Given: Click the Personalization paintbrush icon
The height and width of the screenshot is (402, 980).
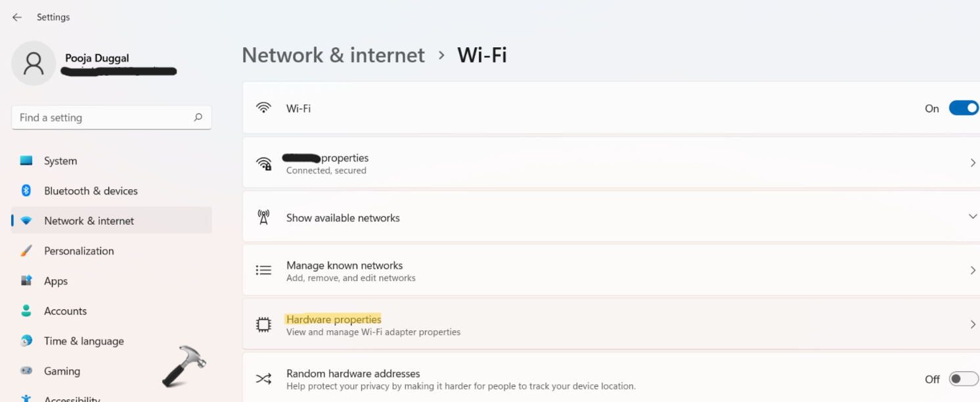Looking at the screenshot, I should (x=26, y=251).
